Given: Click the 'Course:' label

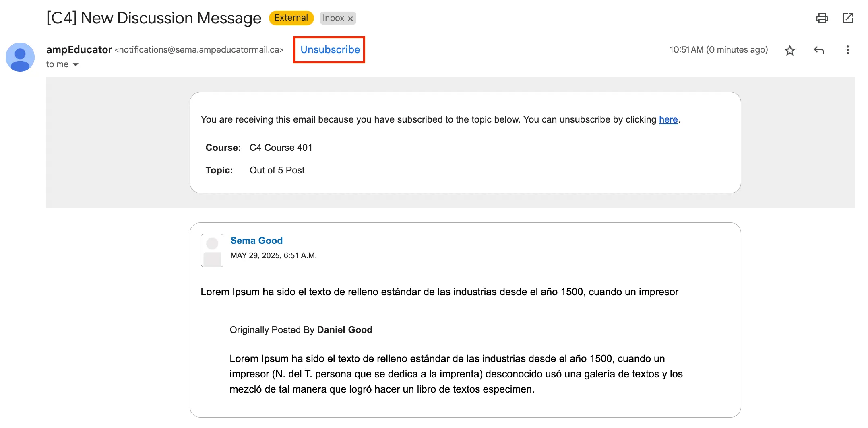Looking at the screenshot, I should tap(223, 148).
